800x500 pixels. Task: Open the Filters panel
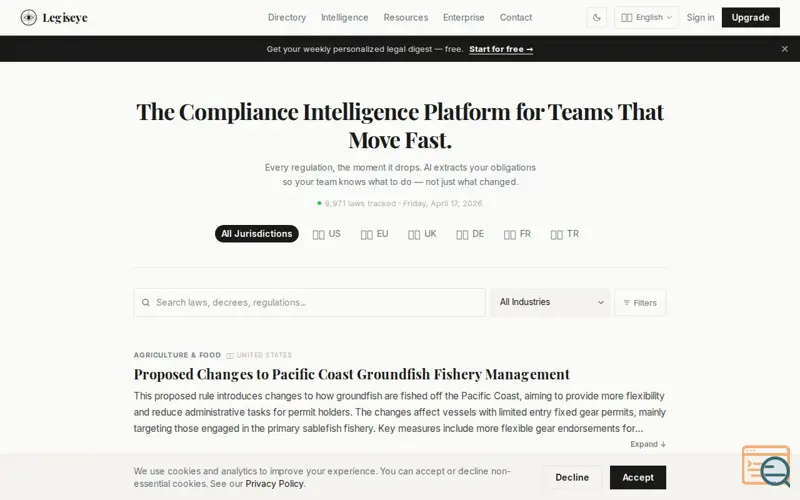(x=640, y=303)
